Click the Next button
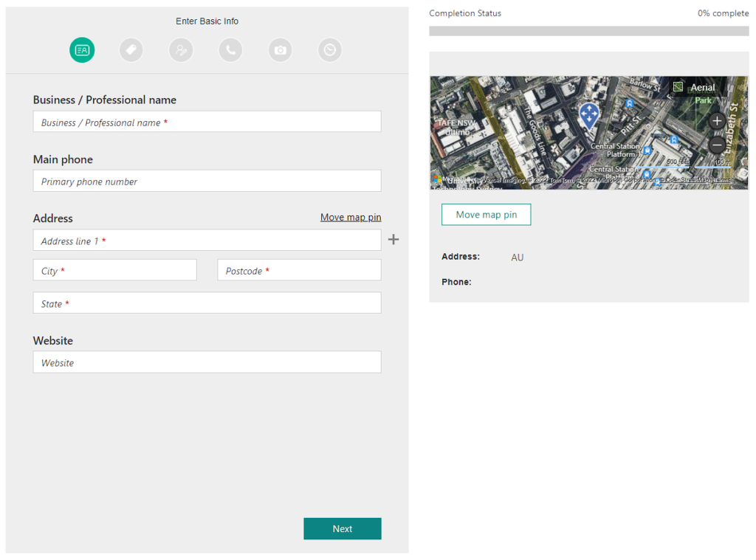Screen dimensions: 756x560 click(342, 528)
